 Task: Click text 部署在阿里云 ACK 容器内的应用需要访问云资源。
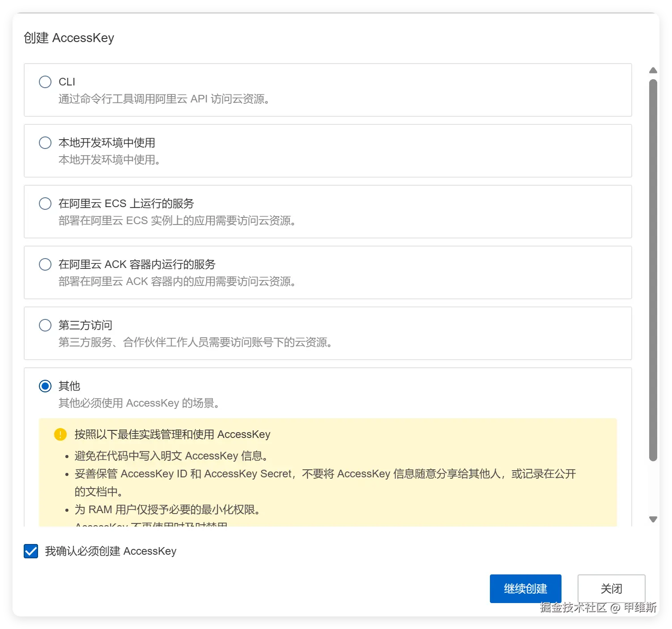click(x=177, y=281)
